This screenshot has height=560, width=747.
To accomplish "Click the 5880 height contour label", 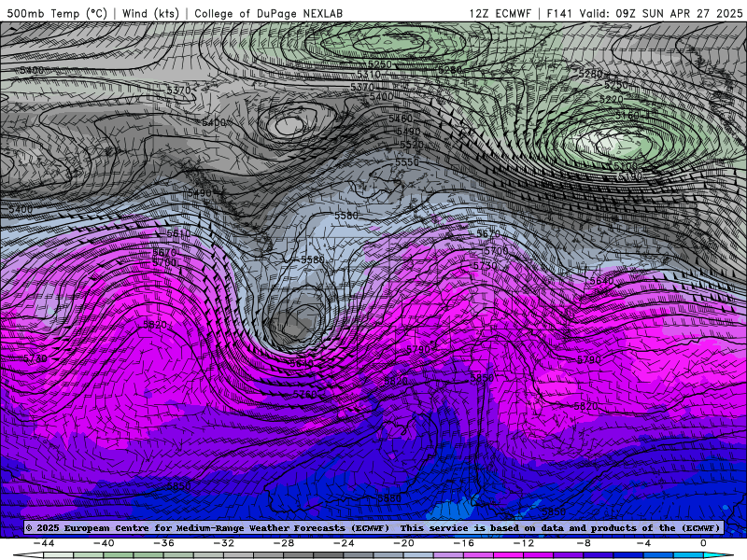I will click(389, 498).
